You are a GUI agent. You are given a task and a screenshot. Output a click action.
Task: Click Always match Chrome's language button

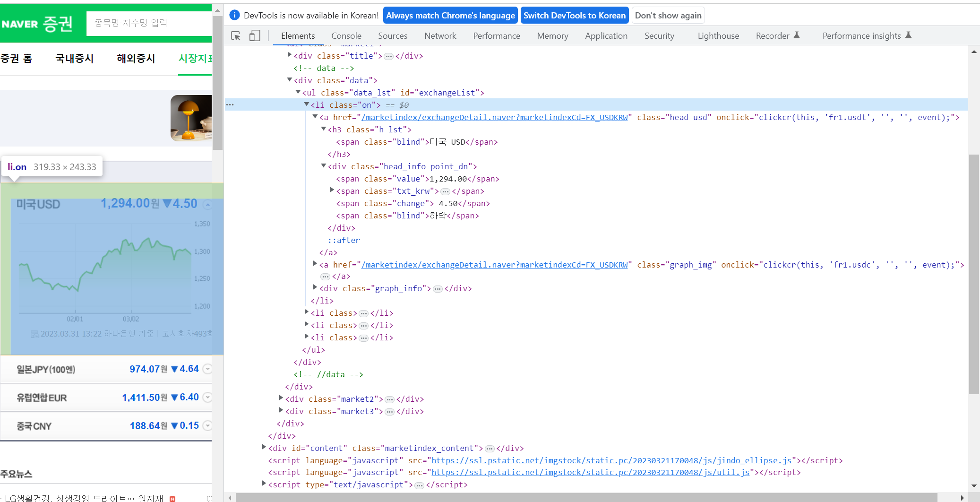(450, 16)
